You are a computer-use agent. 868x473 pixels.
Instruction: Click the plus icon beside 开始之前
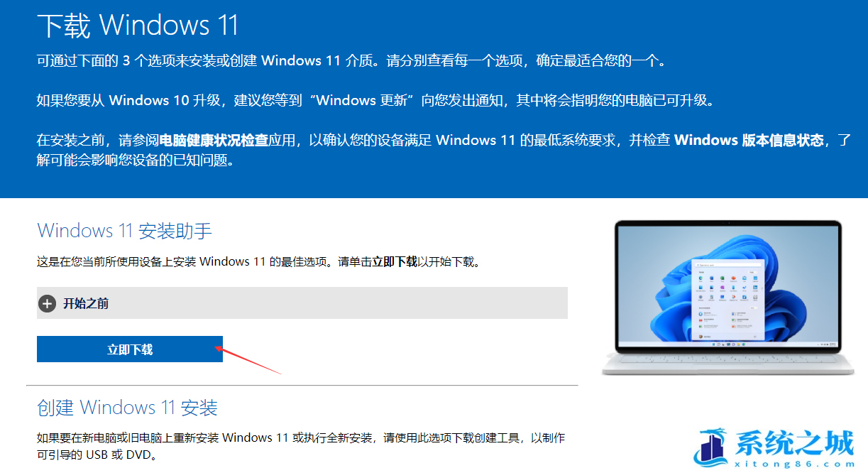click(x=48, y=303)
